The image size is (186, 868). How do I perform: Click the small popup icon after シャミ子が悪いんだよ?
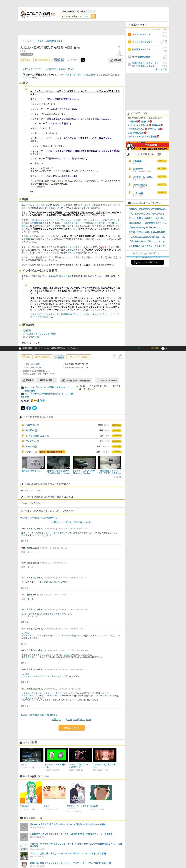pos(48,436)
